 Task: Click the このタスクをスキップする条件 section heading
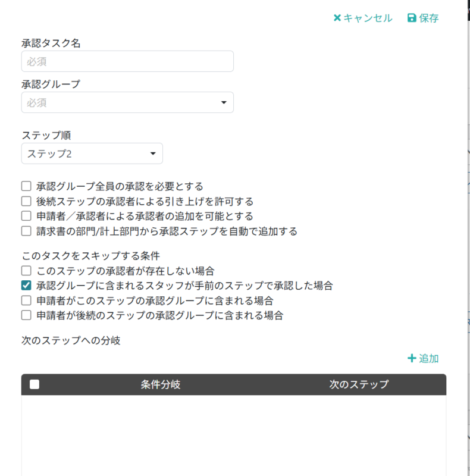(90, 256)
